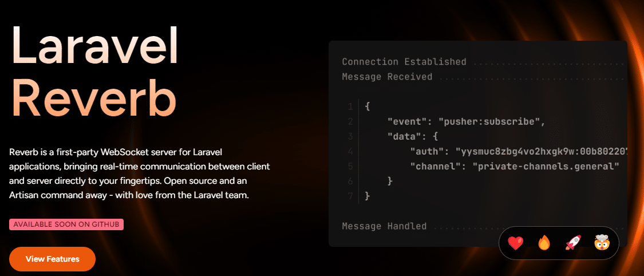
Task: Select the Reverb heading text
Action: pyautogui.click(x=94, y=97)
